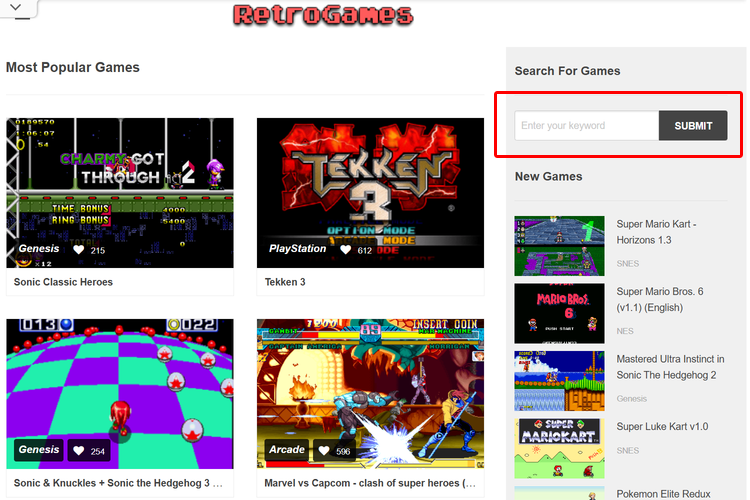Click the Most Popular Games heading
Viewport: 750px width, 500px height.
[x=73, y=67]
